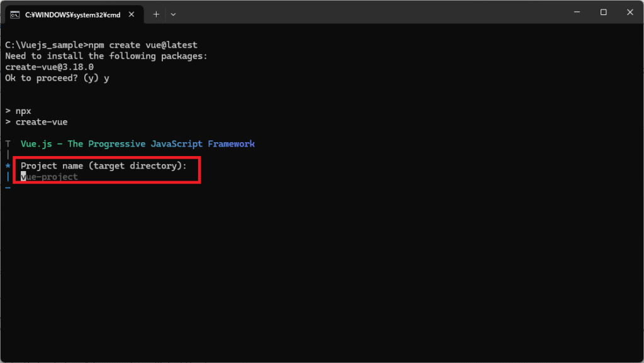
Task: Expand the terminal profiles dropdown chevron
Action: point(174,14)
